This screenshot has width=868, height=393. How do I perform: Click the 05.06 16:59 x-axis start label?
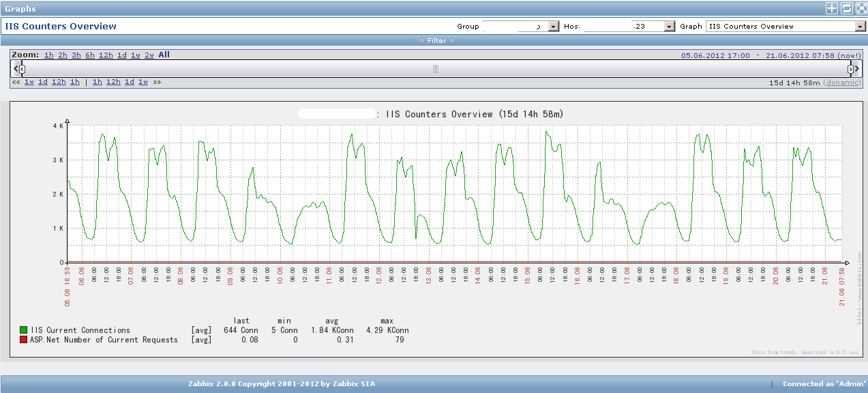pos(68,286)
